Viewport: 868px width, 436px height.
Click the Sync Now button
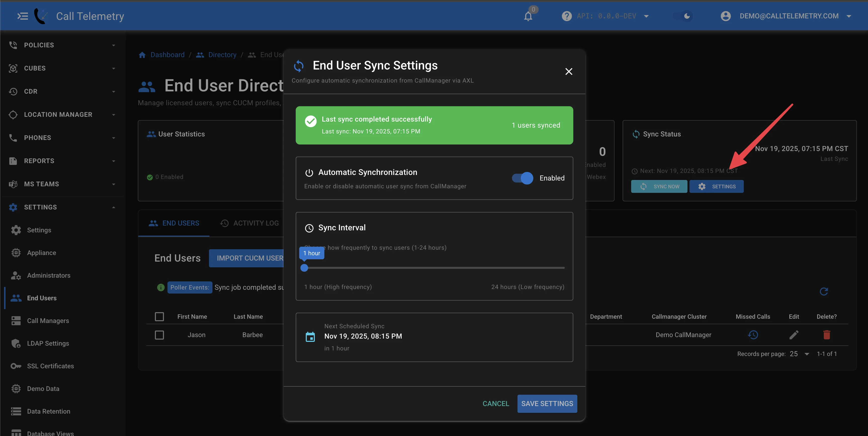659,187
